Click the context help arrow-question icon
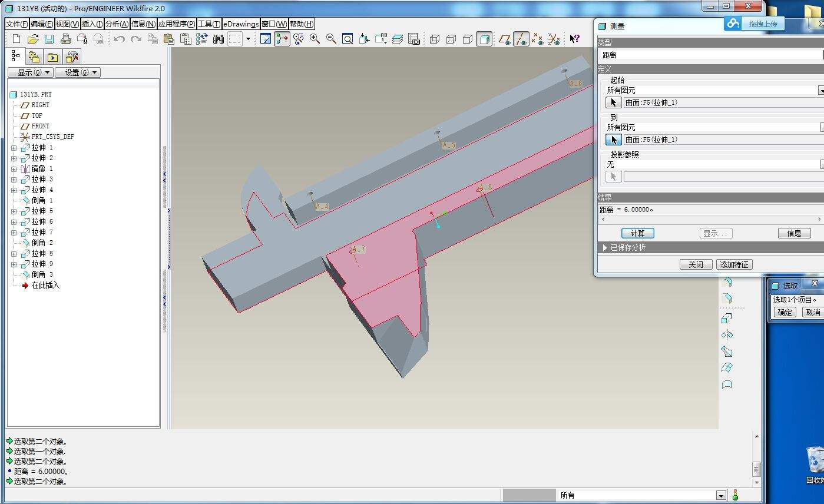Image resolution: width=824 pixels, height=504 pixels. (575, 39)
